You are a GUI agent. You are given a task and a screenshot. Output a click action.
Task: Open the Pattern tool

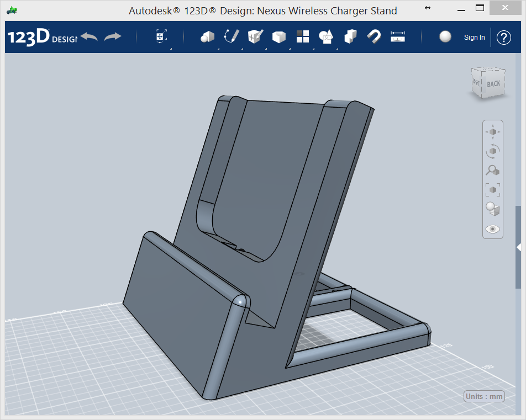pos(302,36)
